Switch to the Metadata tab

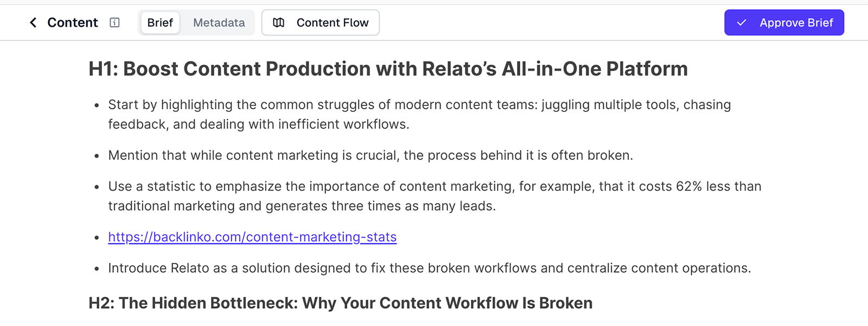(219, 23)
